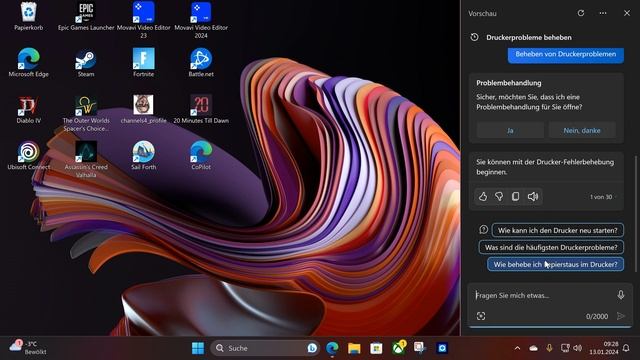Select the Steam desktop shortcut
This screenshot has height=360, width=640.
pos(86,62)
